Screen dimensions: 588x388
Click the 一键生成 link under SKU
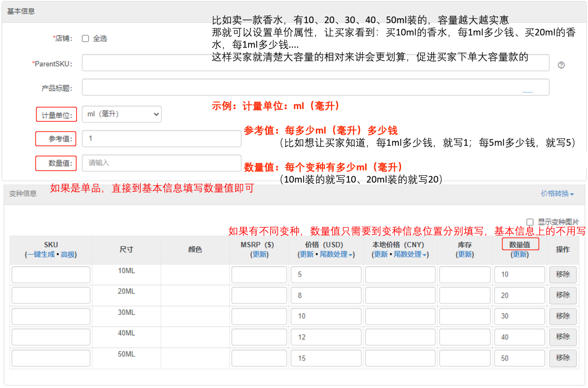41,254
